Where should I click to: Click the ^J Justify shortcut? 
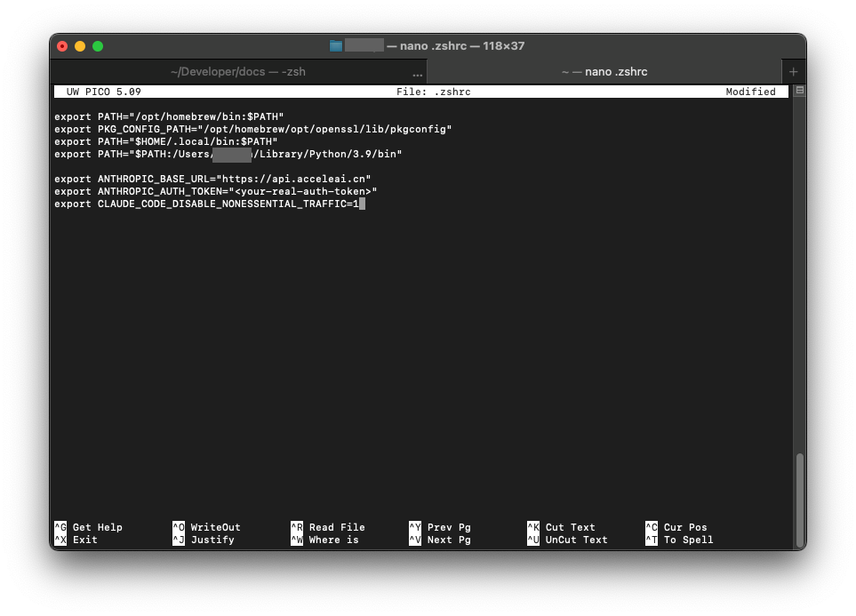point(204,540)
